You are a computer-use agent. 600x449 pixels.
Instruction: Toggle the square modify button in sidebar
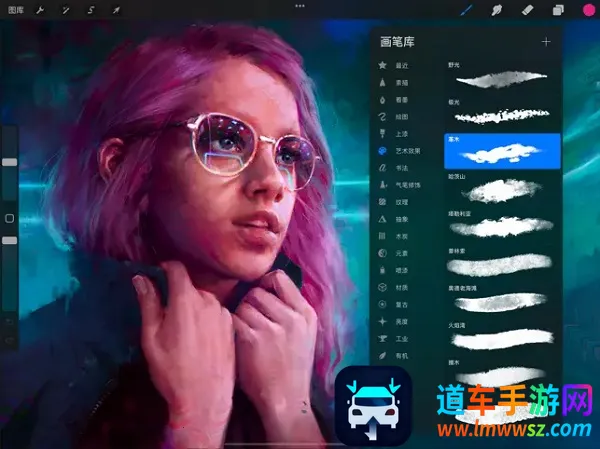10,219
